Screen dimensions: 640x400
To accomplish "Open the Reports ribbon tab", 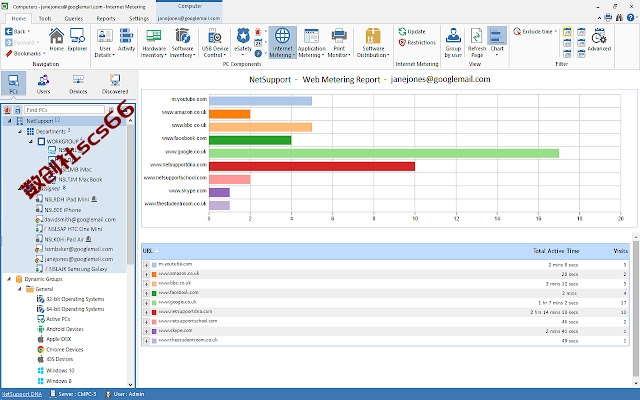I will point(106,18).
